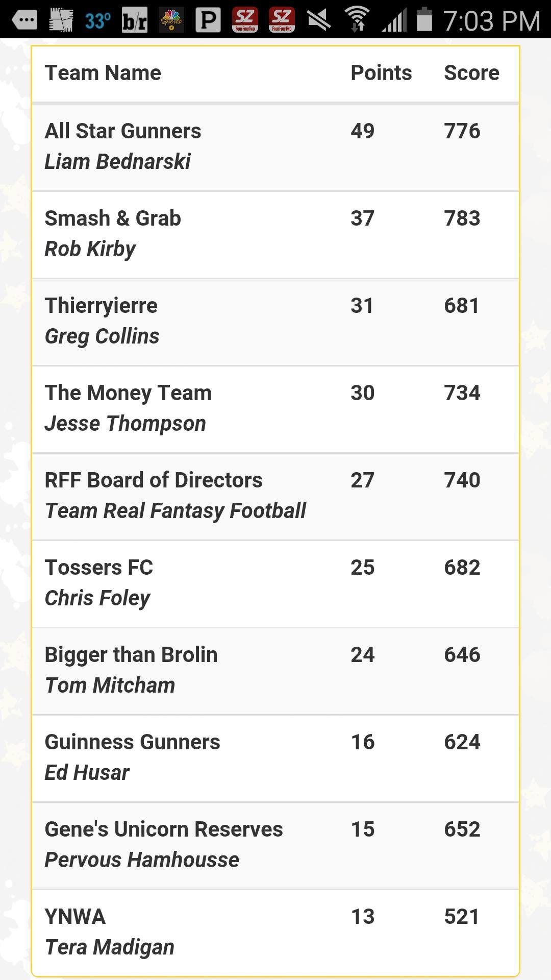Open Thierryierre team by Greg Collins
This screenshot has width=551, height=980.
tap(275, 322)
